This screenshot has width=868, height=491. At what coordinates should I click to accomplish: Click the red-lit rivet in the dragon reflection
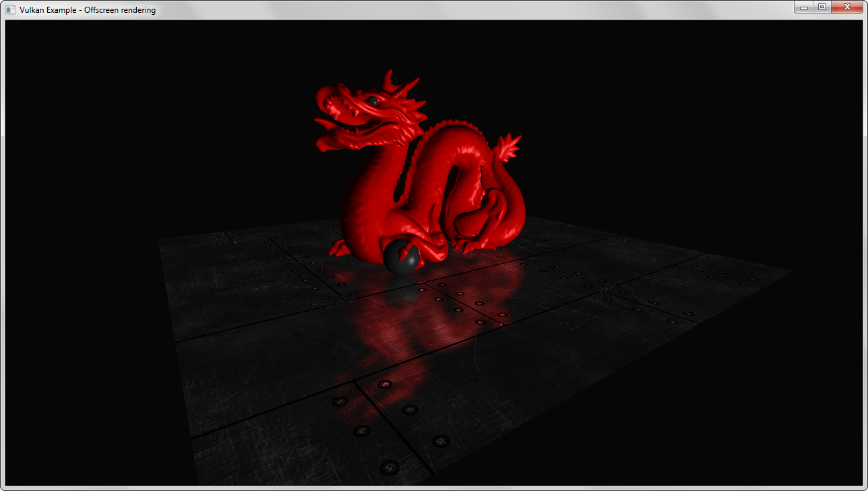click(385, 384)
